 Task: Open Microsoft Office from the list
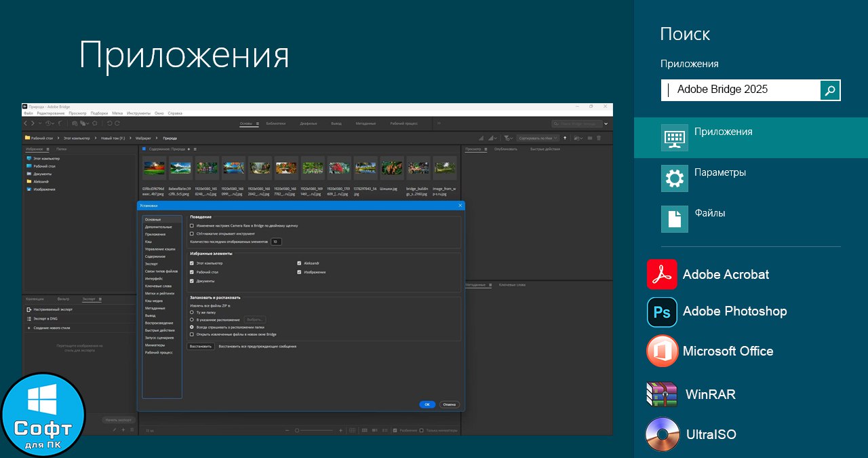(x=662, y=351)
